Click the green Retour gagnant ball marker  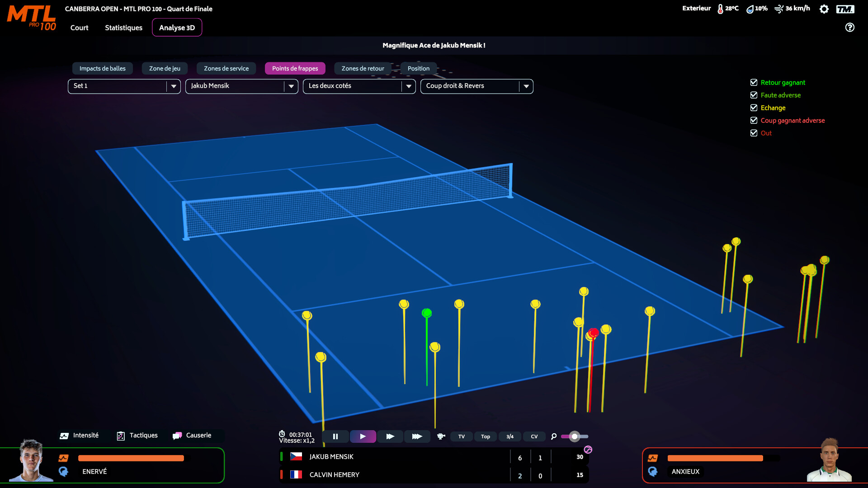coord(427,313)
